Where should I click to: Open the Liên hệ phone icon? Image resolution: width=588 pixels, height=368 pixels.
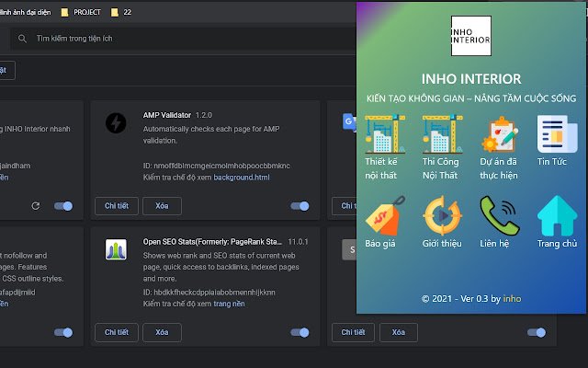(x=500, y=215)
